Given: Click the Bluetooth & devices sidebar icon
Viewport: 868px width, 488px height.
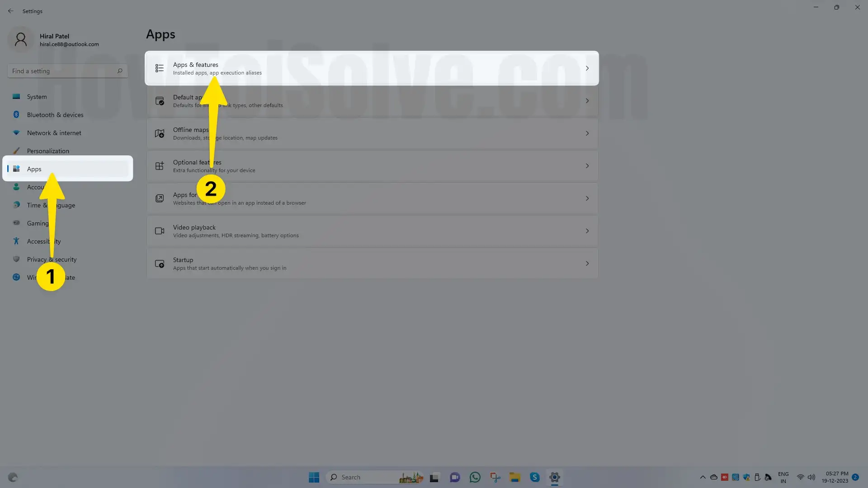Looking at the screenshot, I should tap(16, 115).
